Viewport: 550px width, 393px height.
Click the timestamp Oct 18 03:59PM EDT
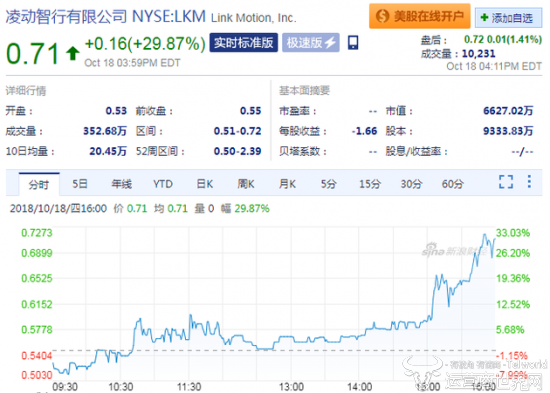coord(132,63)
